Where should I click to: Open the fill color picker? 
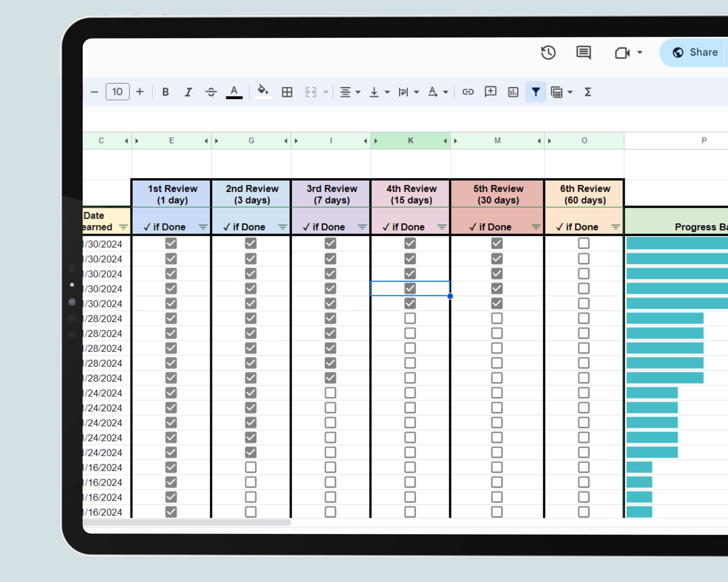tap(263, 91)
